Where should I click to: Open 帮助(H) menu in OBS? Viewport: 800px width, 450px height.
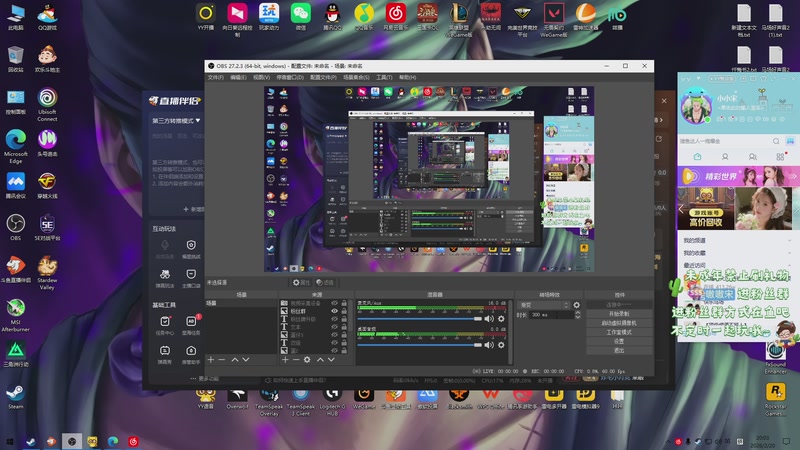[408, 78]
